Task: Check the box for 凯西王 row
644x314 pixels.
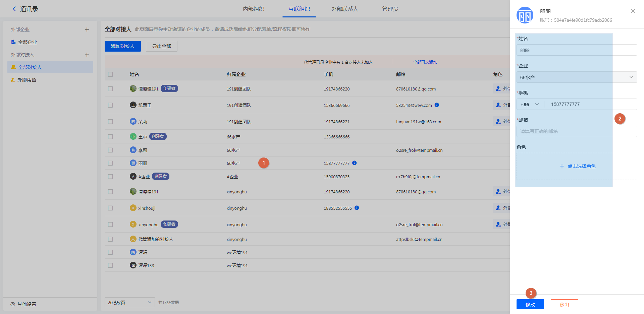Action: point(110,105)
